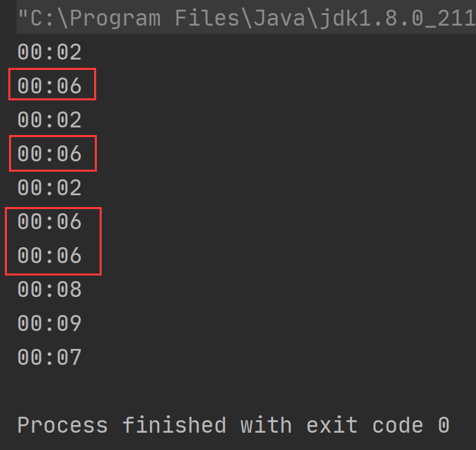Viewport: 476px width, 450px height.
Task: Click the 00:08 output line
Action: pos(50,289)
